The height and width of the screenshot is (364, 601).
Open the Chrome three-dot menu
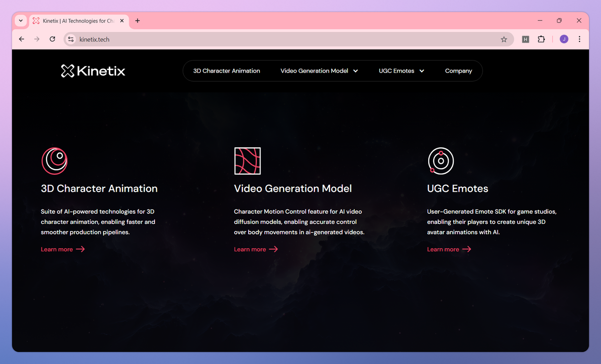tap(579, 39)
